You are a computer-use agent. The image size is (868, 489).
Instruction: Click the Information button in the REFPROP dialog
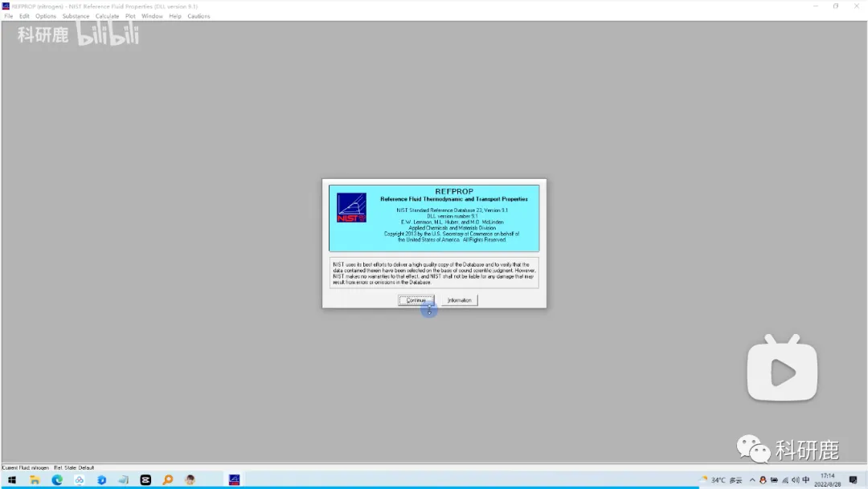point(460,300)
